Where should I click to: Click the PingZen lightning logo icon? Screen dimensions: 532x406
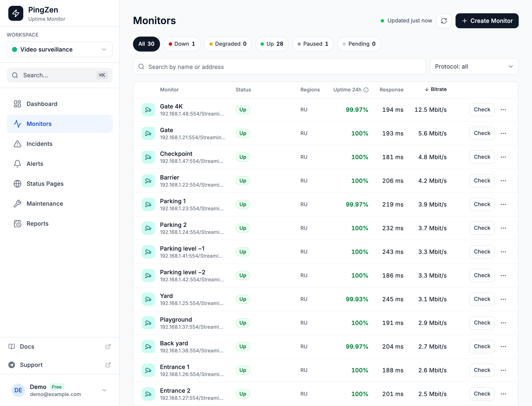16,14
